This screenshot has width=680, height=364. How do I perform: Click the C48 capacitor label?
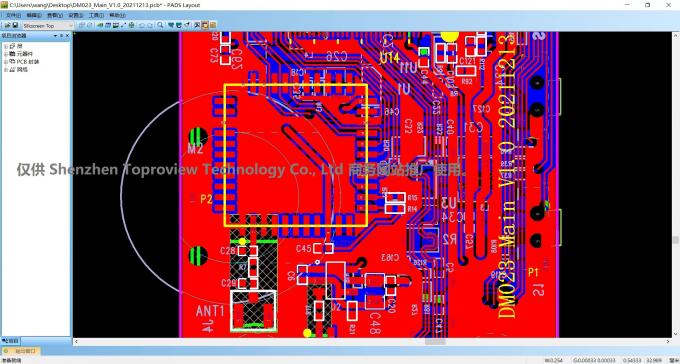(x=375, y=324)
